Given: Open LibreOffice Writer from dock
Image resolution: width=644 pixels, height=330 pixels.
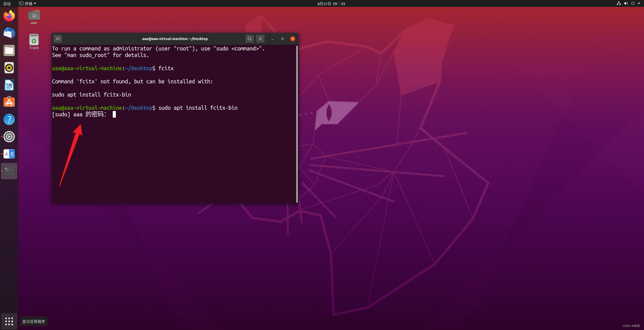Looking at the screenshot, I should click(9, 85).
